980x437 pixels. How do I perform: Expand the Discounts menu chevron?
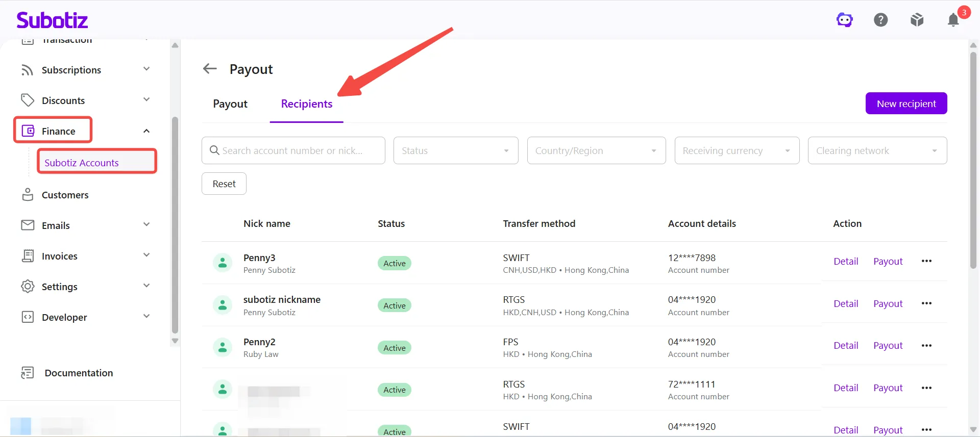click(146, 99)
